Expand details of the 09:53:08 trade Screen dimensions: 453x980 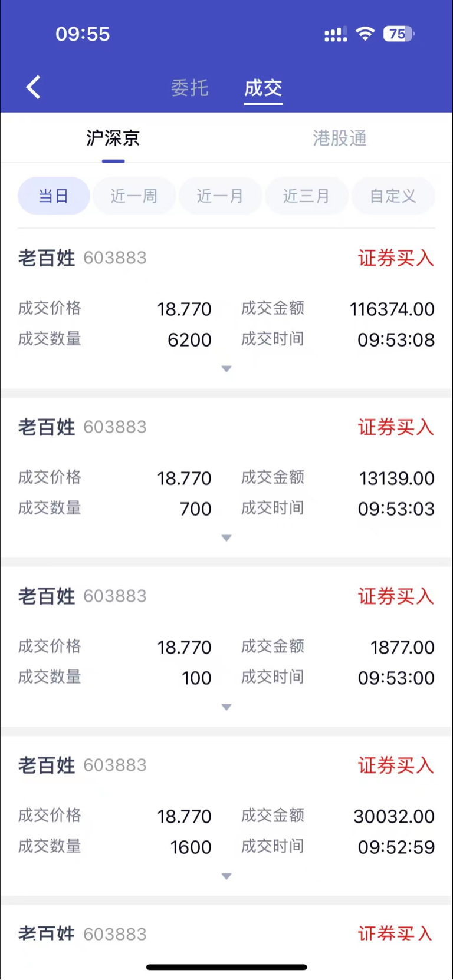pyautogui.click(x=226, y=369)
